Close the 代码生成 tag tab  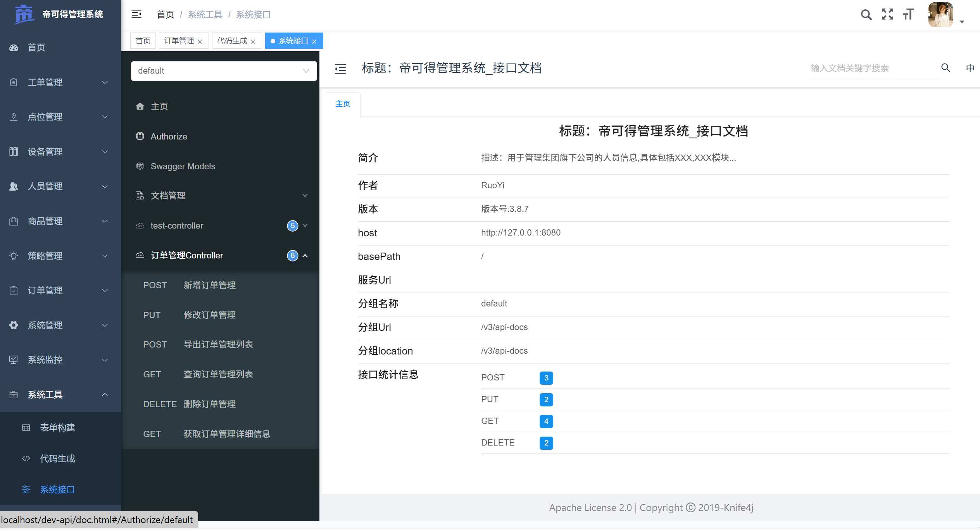pos(253,41)
